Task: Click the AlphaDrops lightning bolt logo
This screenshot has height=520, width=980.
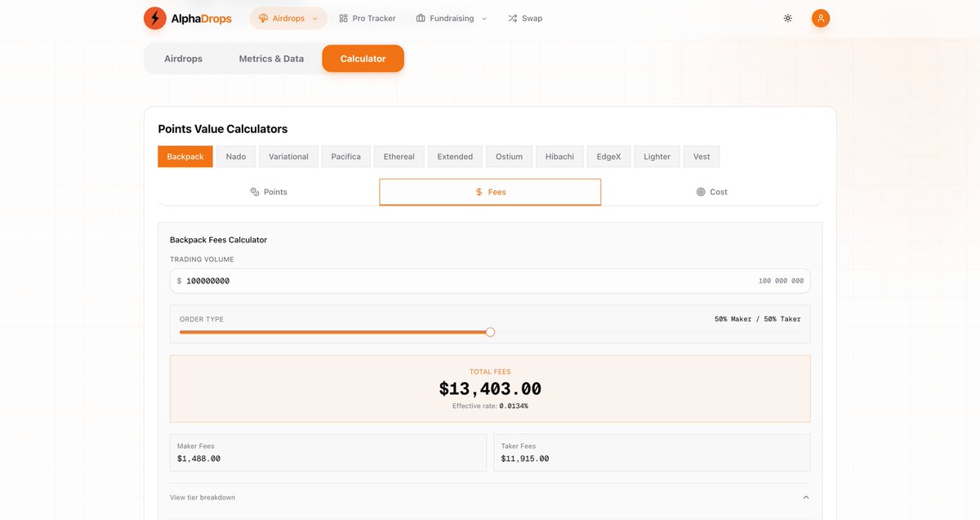Action: point(155,18)
